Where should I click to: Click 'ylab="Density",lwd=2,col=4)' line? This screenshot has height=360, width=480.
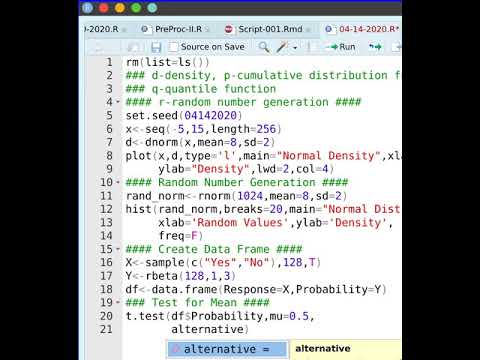click(246, 169)
